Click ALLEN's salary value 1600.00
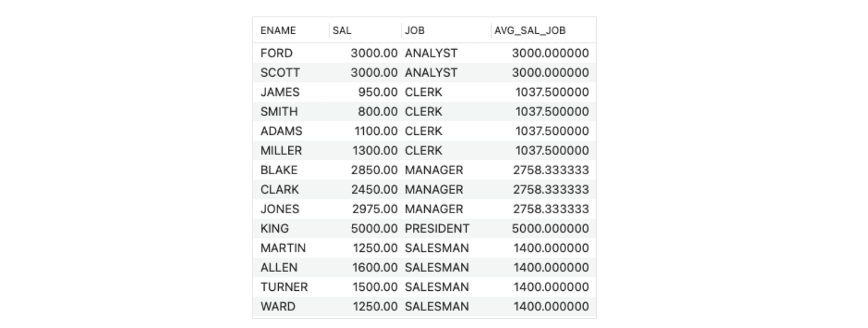This screenshot has height=328, width=868. tap(375, 267)
